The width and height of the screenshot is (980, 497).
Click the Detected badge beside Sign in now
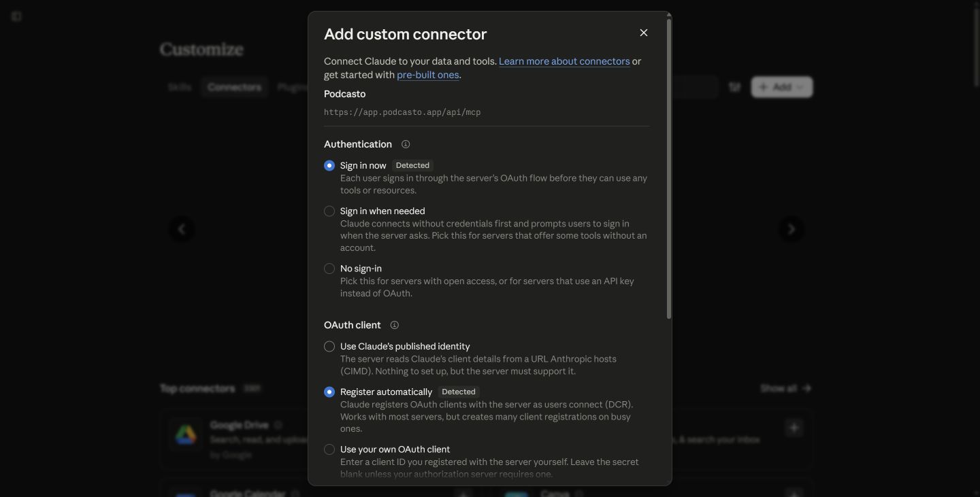tap(412, 165)
